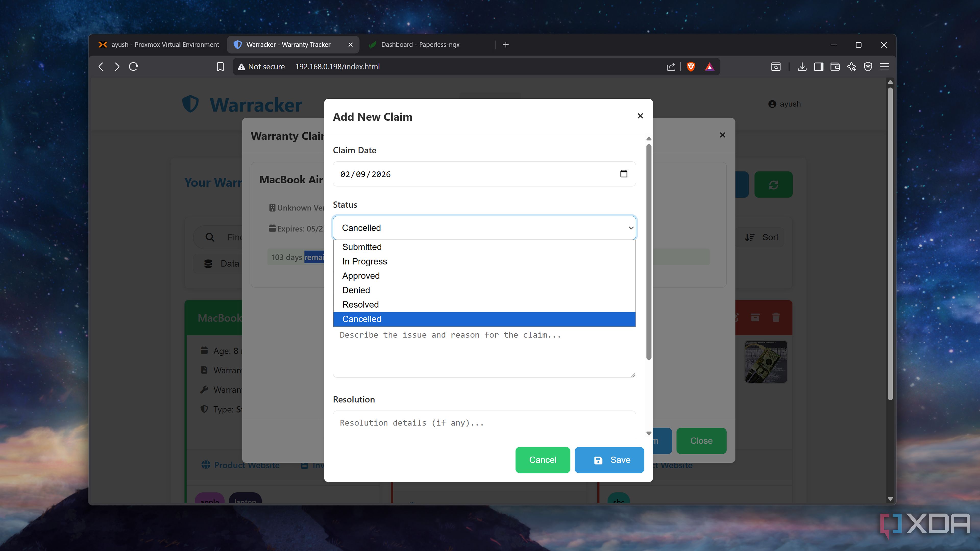
Task: Click the green refresh warranties button
Action: [x=774, y=185]
